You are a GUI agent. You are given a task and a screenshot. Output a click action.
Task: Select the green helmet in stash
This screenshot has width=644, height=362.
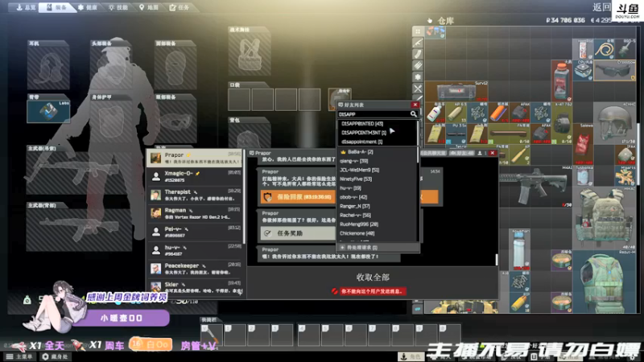click(x=615, y=123)
